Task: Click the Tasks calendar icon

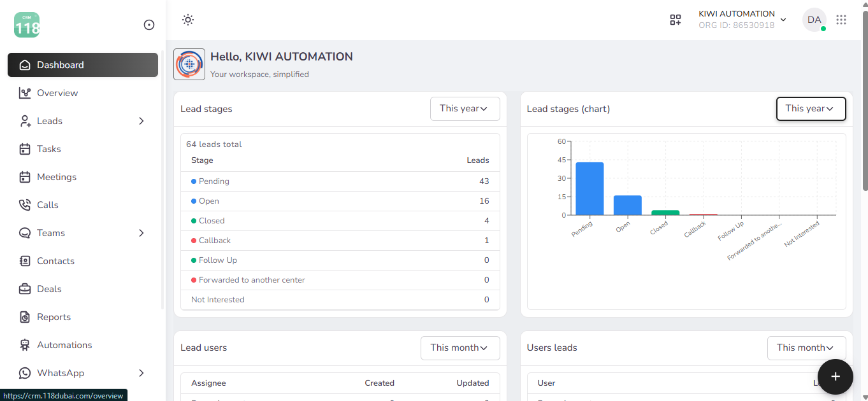Action: point(25,149)
